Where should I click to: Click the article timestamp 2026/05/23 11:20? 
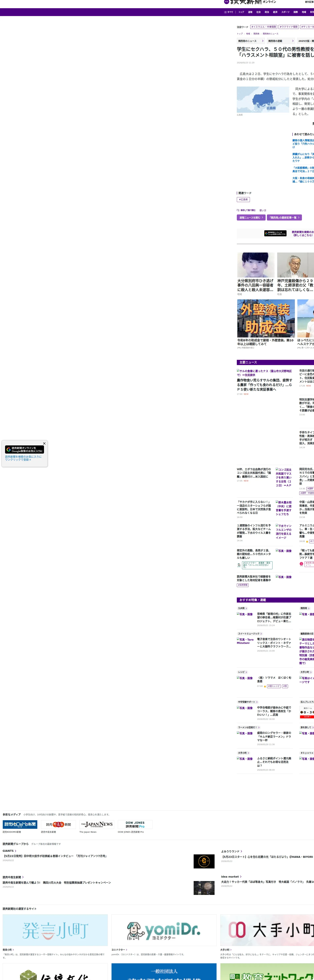245,63
